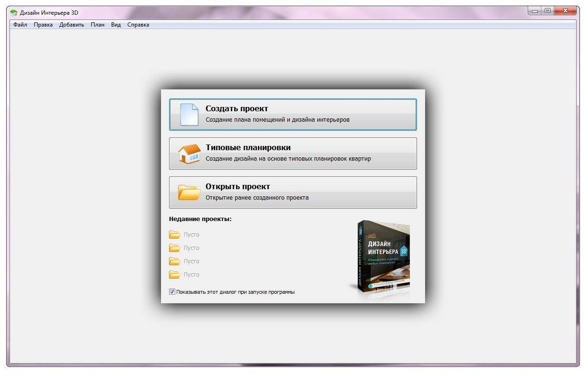Open the Файл menu
The image size is (588, 376).
pos(20,25)
